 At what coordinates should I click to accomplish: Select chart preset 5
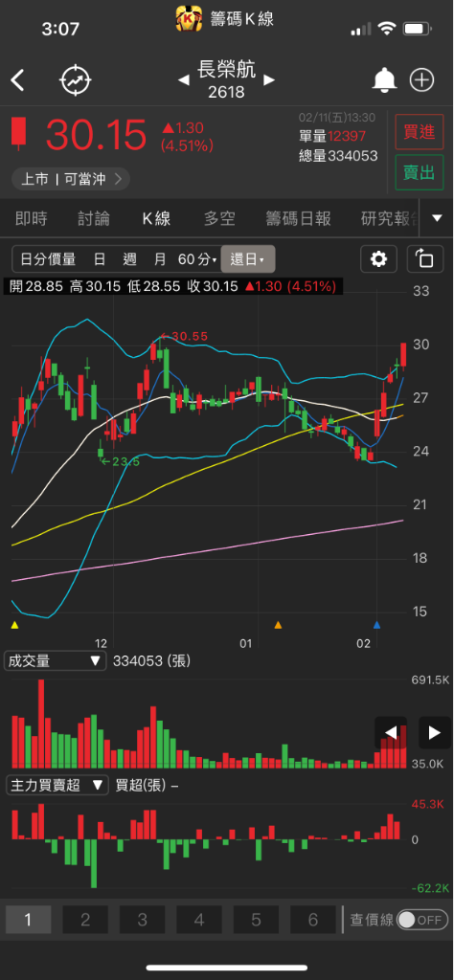pos(256,920)
